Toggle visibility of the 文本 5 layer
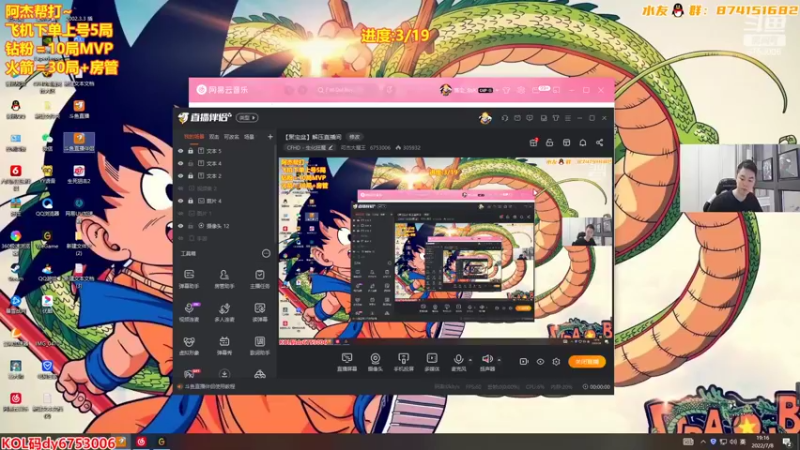Screen dimensions: 800x450 point(181,151)
